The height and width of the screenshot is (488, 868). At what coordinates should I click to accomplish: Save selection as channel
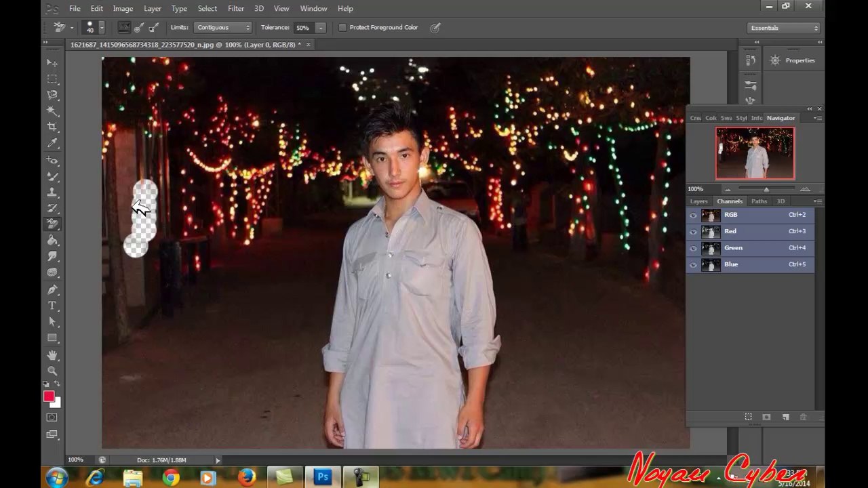pos(766,417)
